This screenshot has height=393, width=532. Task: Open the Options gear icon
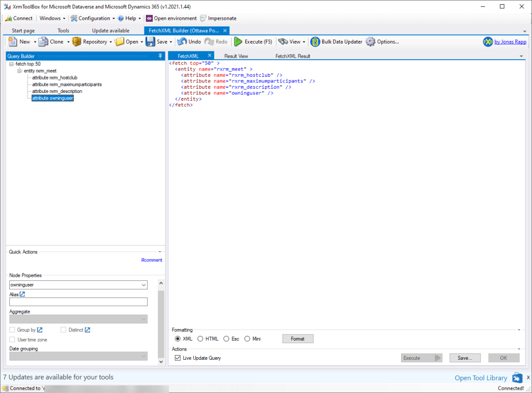click(370, 42)
